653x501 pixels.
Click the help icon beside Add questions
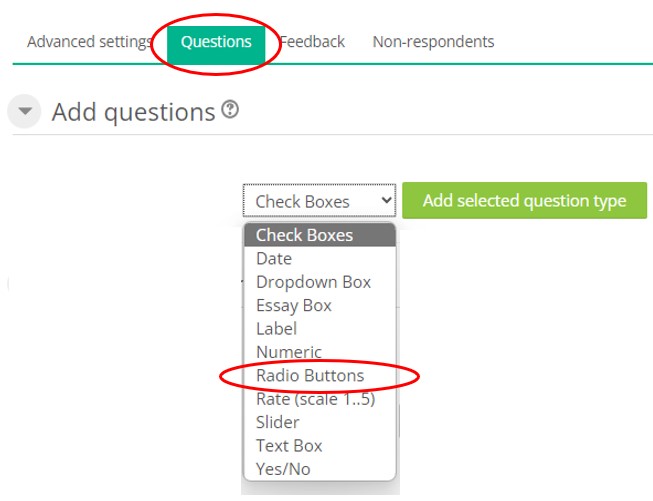click(x=230, y=111)
